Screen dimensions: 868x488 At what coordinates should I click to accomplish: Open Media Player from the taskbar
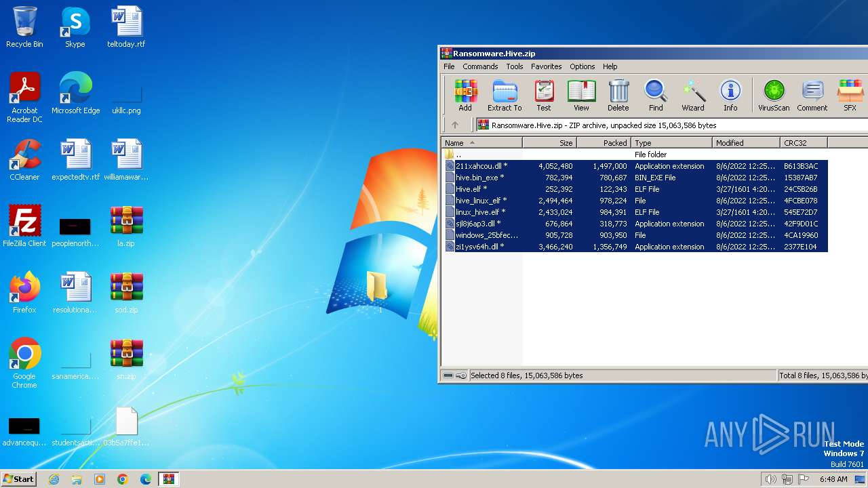click(100, 479)
